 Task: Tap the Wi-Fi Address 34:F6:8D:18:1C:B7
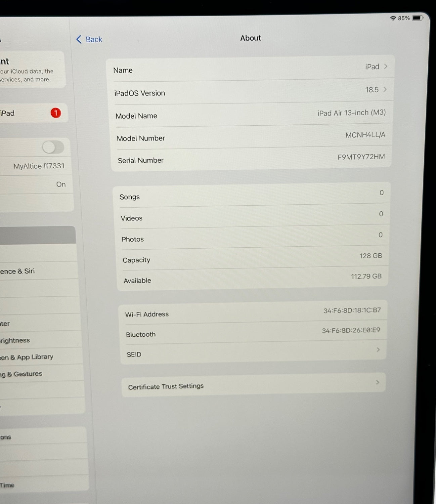pos(352,310)
